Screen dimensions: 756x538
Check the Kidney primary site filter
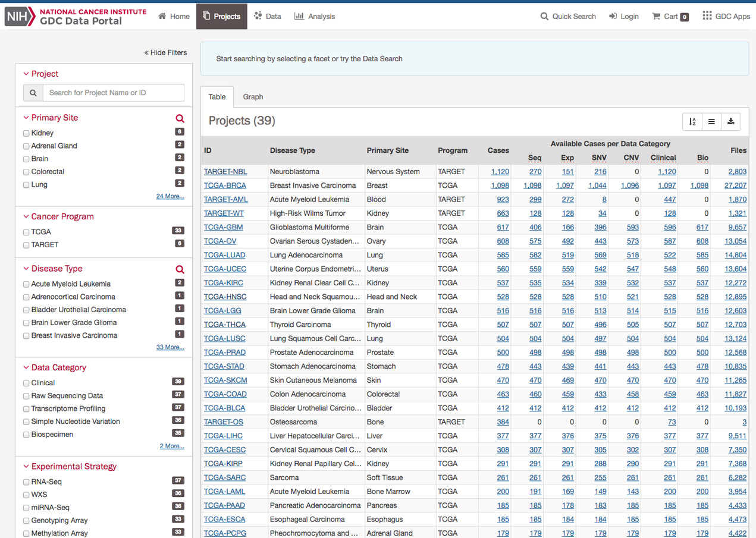pos(26,133)
